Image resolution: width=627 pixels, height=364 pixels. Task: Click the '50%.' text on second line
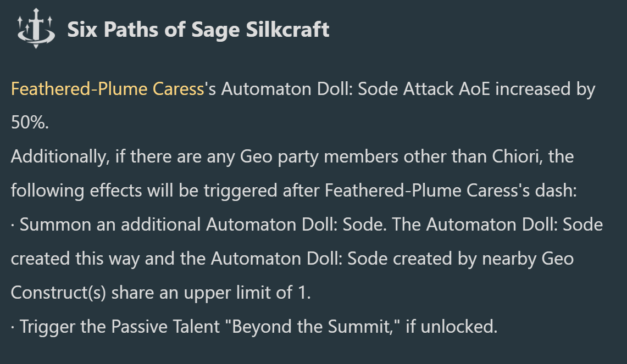pyautogui.click(x=30, y=122)
